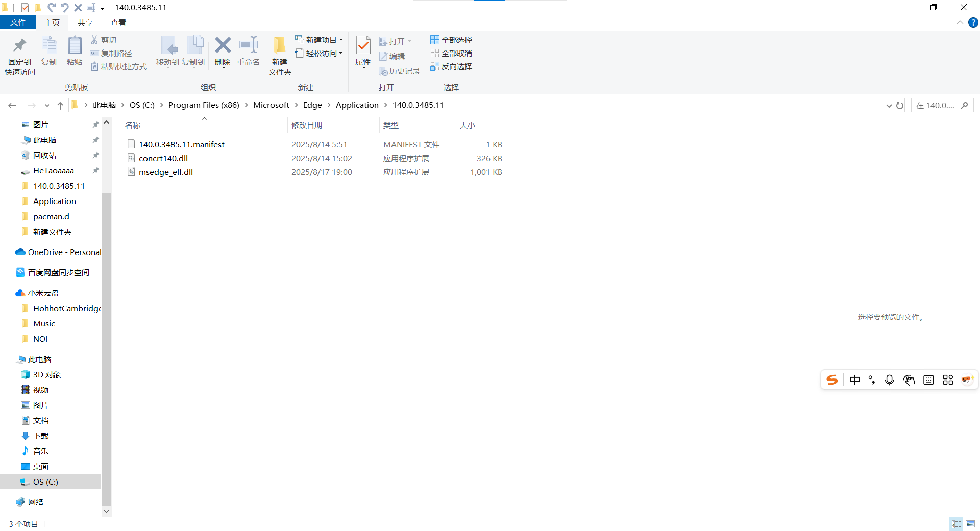Click Edit (编辑) in the ribbon
This screenshot has width=980, height=531.
(x=392, y=56)
